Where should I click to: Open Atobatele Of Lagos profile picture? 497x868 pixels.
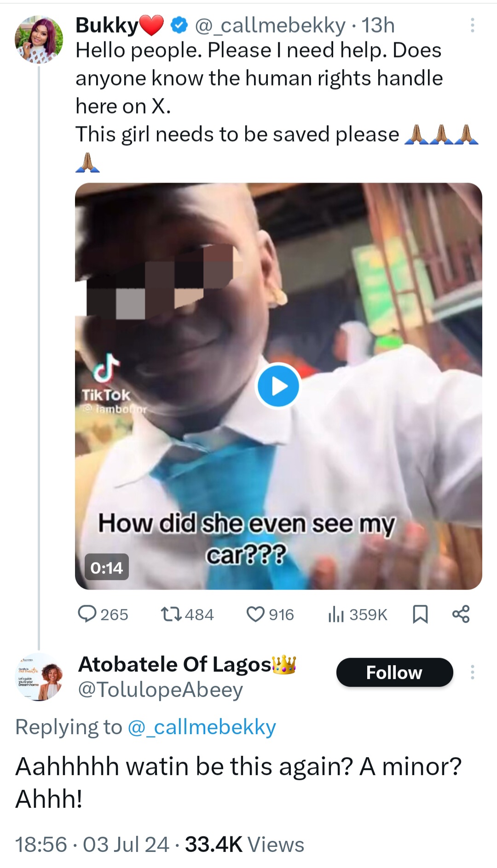(39, 677)
